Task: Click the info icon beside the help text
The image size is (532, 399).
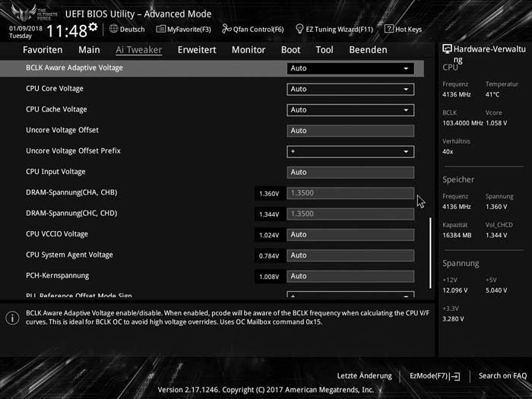Action: 13,318
